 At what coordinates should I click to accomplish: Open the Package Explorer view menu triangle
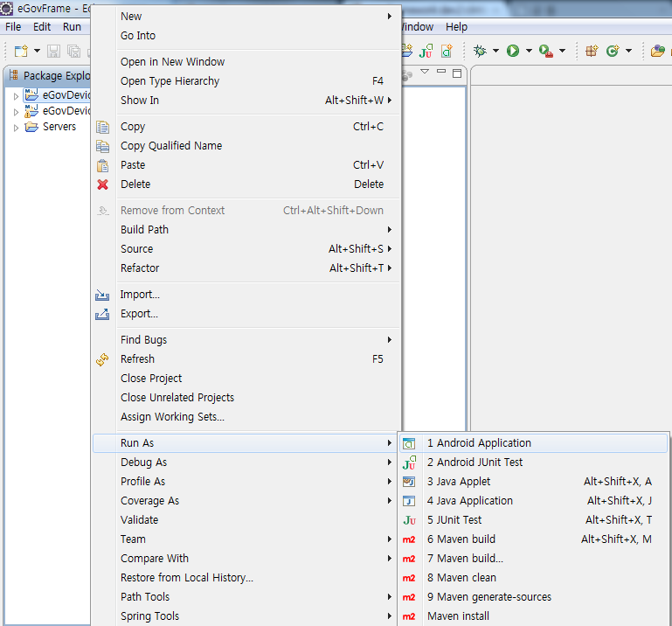[x=425, y=73]
